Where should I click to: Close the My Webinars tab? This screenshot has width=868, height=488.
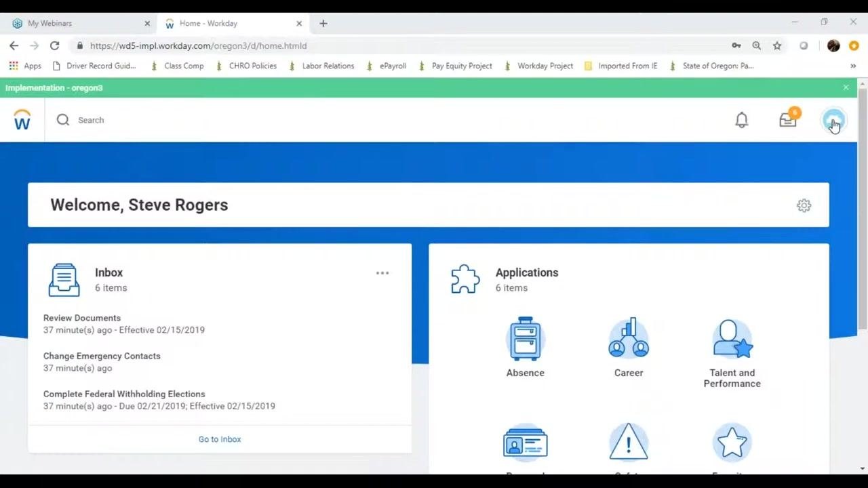pos(147,23)
